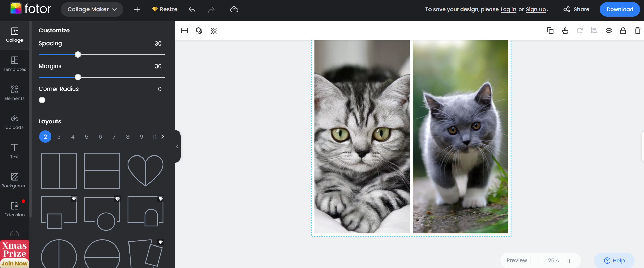Choose the horizontally split circle layout
The width and height of the screenshot is (644, 268).
point(102,254)
